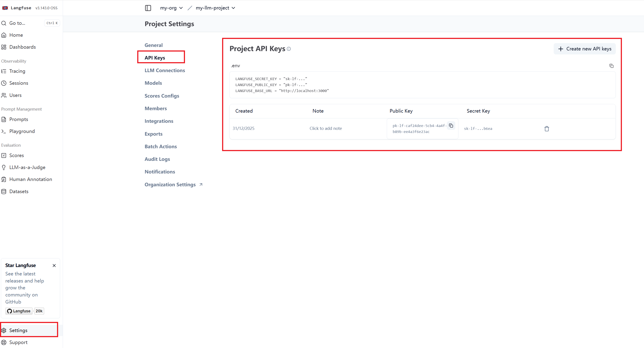The height and width of the screenshot is (348, 644).
Task: Open the Playground
Action: tap(22, 131)
